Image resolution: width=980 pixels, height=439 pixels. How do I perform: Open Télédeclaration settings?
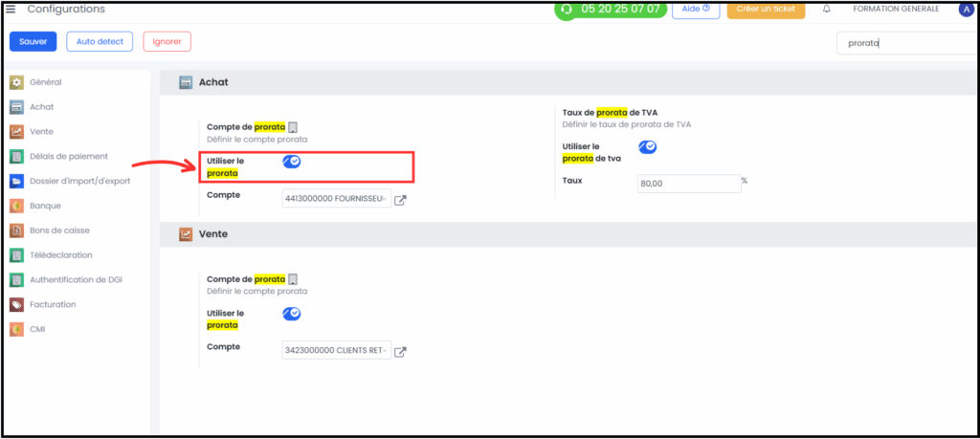(61, 254)
